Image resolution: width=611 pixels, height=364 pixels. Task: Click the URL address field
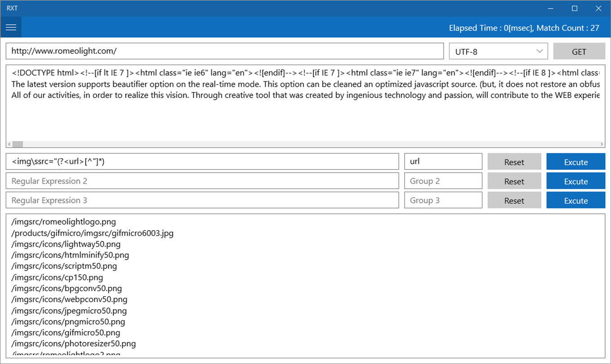225,51
